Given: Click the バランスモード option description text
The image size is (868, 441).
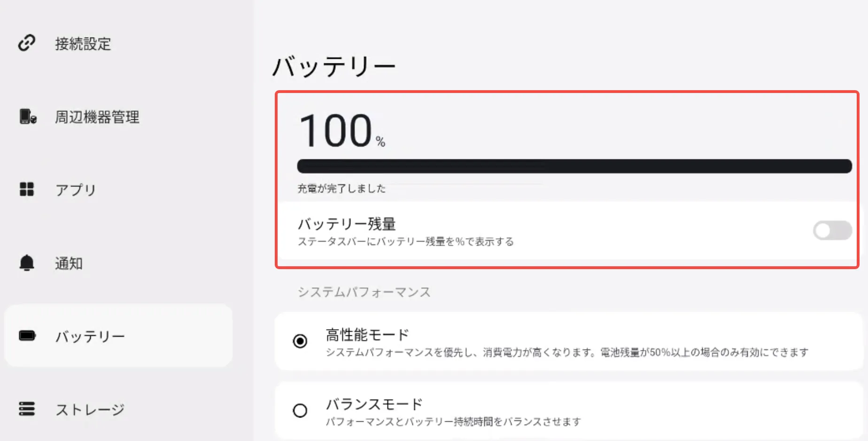Looking at the screenshot, I should (x=453, y=422).
